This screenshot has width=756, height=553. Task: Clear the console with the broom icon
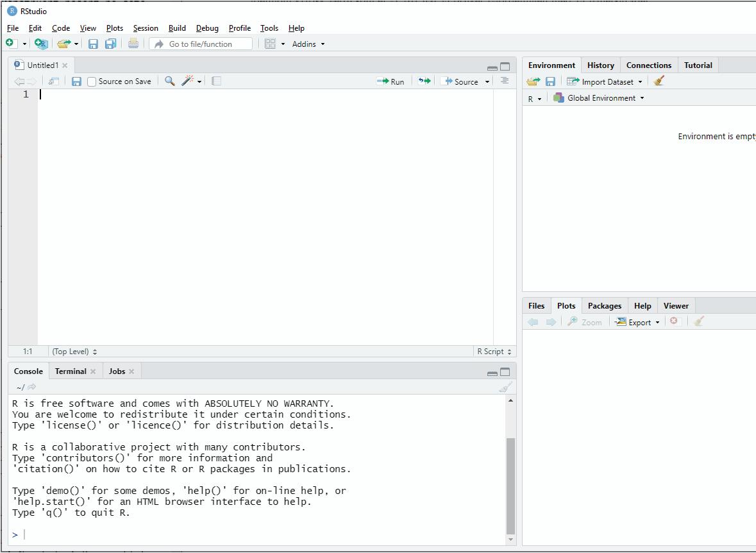coord(505,387)
